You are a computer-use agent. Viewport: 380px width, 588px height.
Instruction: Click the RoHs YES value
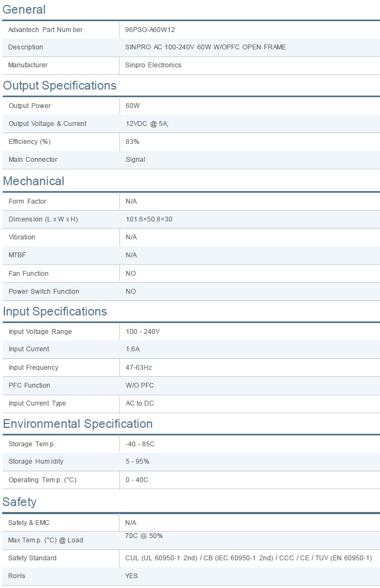click(x=131, y=576)
